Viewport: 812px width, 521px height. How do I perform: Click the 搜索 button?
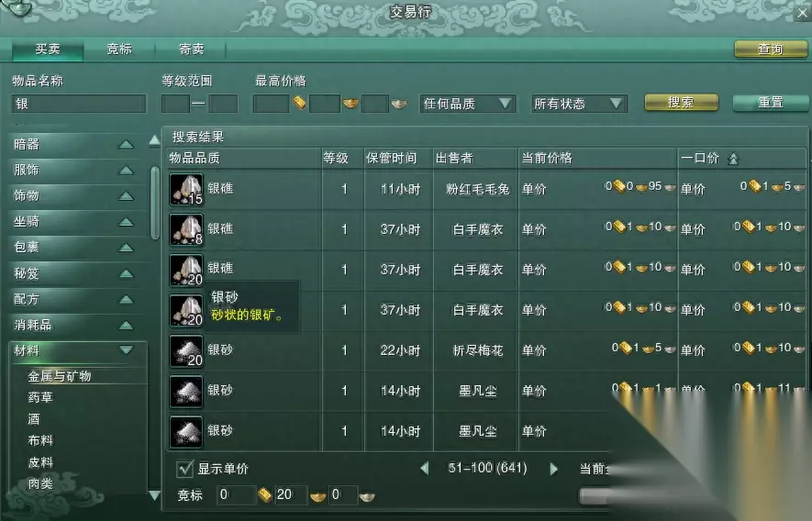coord(681,103)
